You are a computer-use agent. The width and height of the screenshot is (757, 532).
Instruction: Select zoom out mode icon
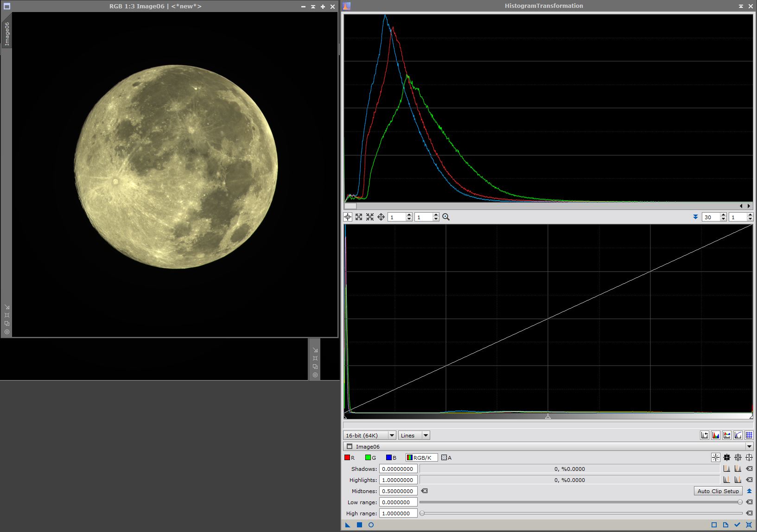[x=370, y=217]
